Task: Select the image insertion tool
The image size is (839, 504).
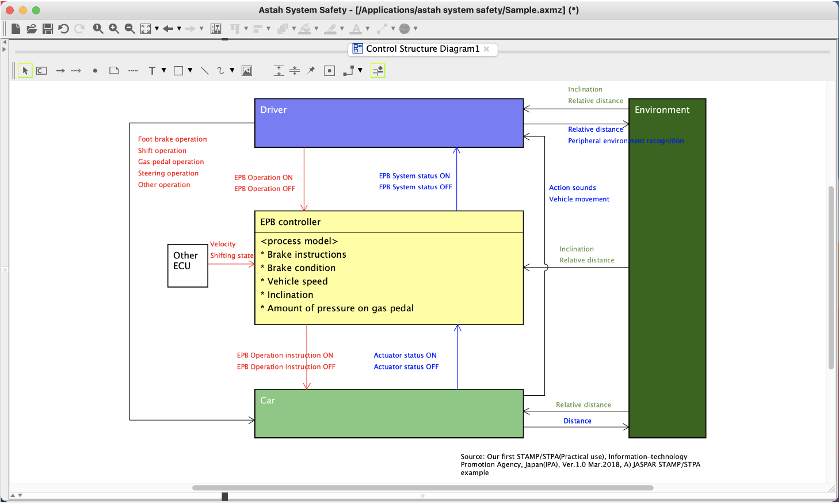Action: point(246,70)
